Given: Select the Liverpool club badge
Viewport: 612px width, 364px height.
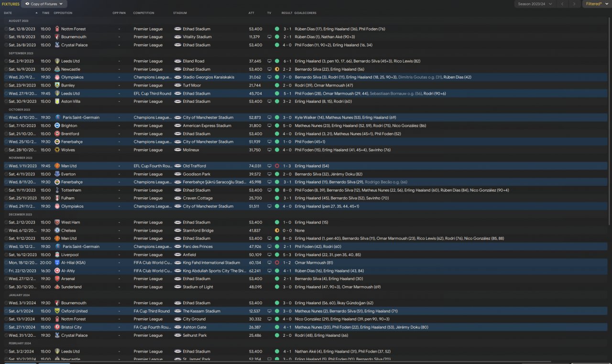Looking at the screenshot, I should (57, 255).
